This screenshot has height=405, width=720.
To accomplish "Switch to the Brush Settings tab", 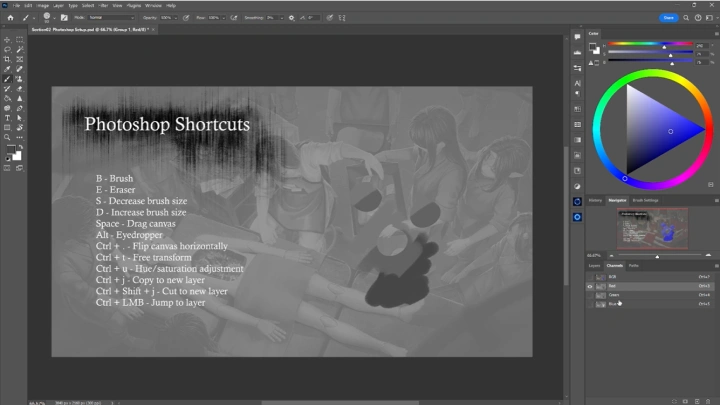I will tap(645, 201).
